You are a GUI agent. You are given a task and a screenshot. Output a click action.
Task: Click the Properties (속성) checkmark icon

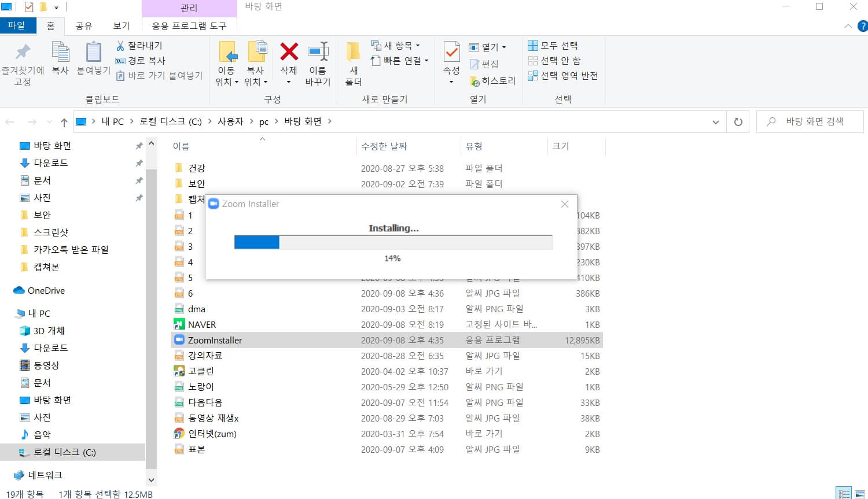point(451,52)
